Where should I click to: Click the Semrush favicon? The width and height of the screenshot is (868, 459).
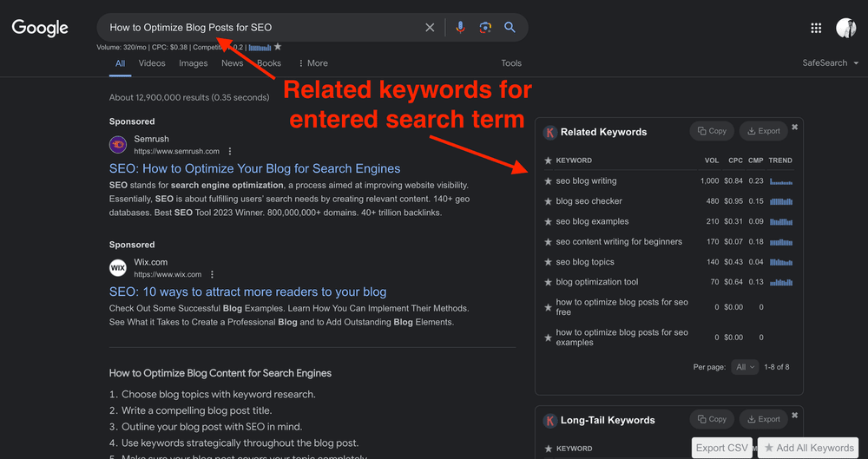(x=118, y=145)
